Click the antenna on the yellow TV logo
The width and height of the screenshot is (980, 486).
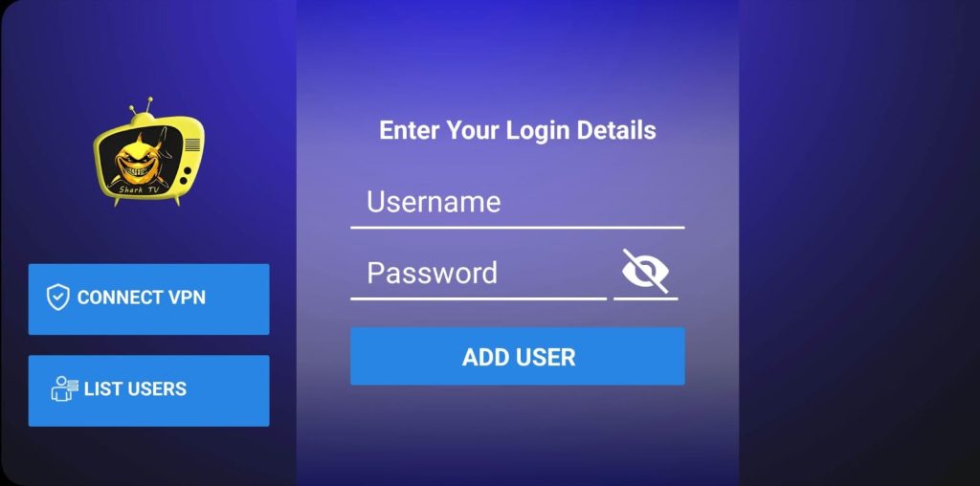click(x=142, y=107)
